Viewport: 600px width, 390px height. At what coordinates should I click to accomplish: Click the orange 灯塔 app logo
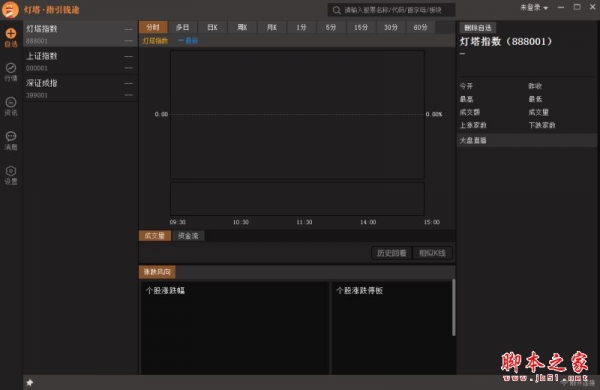click(10, 10)
